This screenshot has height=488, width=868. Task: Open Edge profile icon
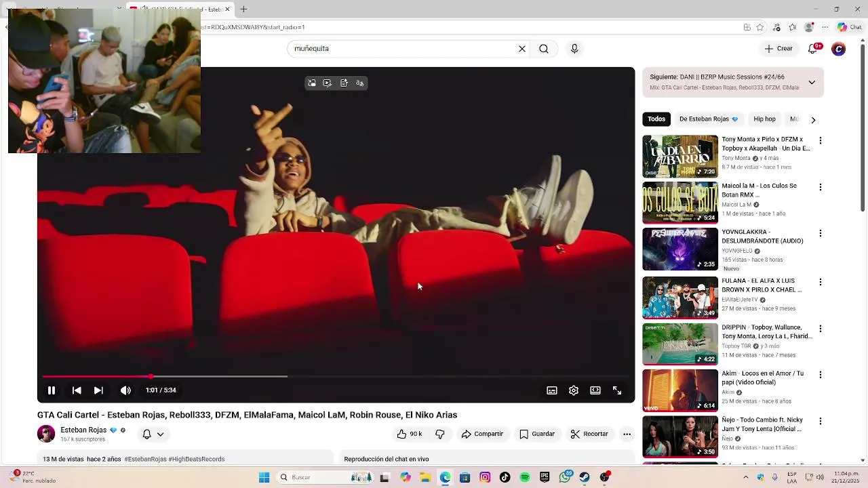point(809,27)
